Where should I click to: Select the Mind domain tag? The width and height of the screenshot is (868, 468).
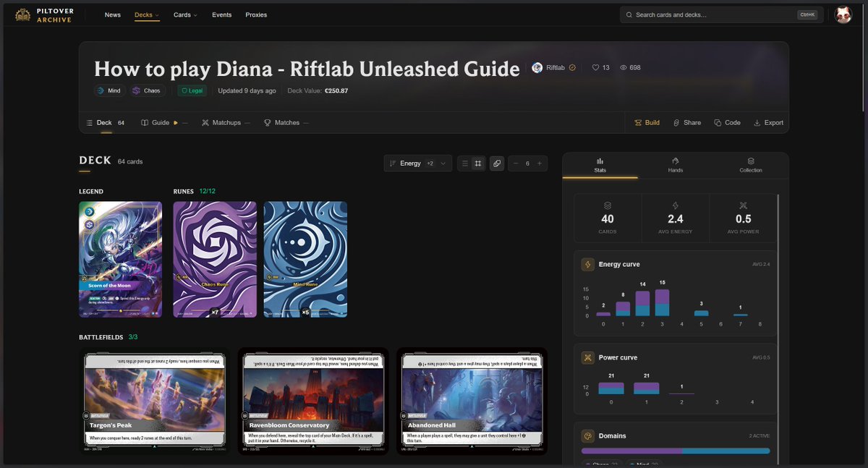coord(110,91)
